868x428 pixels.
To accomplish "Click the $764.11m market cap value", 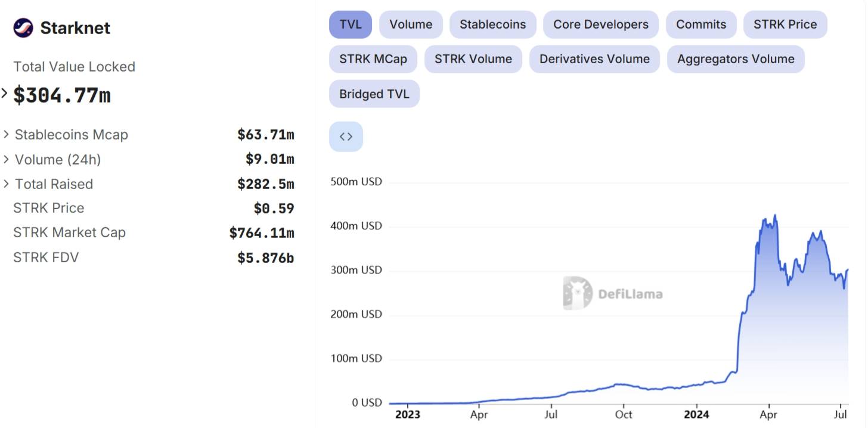I will 262,233.
